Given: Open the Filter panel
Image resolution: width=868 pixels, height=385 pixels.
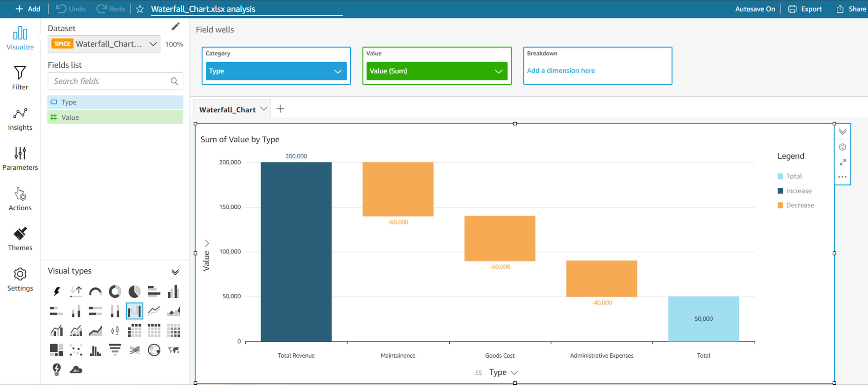Looking at the screenshot, I should 20,78.
